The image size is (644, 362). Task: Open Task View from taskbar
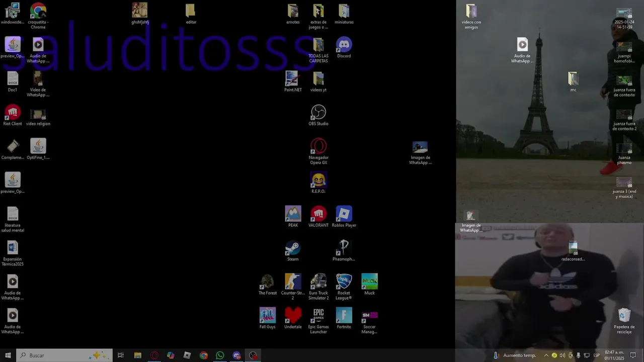[x=121, y=355]
